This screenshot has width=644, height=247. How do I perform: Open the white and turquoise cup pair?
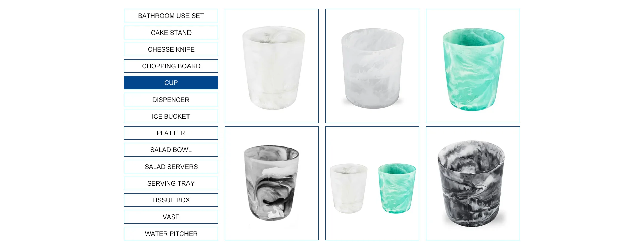(372, 183)
